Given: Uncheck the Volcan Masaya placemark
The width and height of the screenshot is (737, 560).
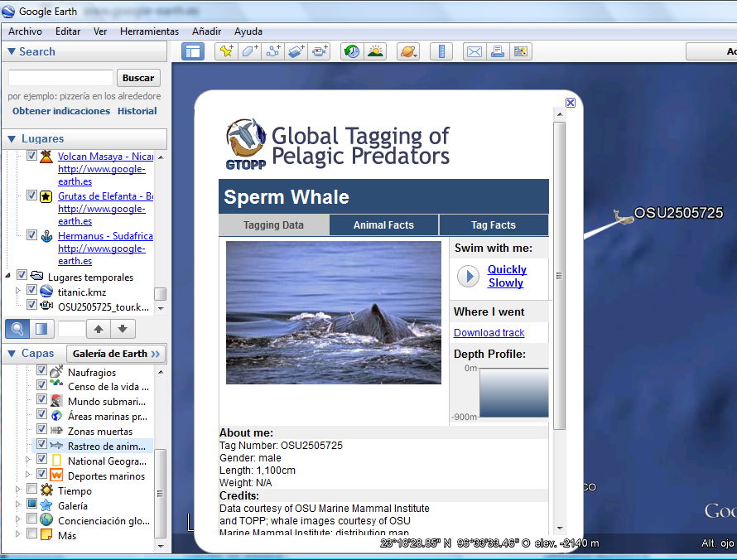Looking at the screenshot, I should (31, 155).
